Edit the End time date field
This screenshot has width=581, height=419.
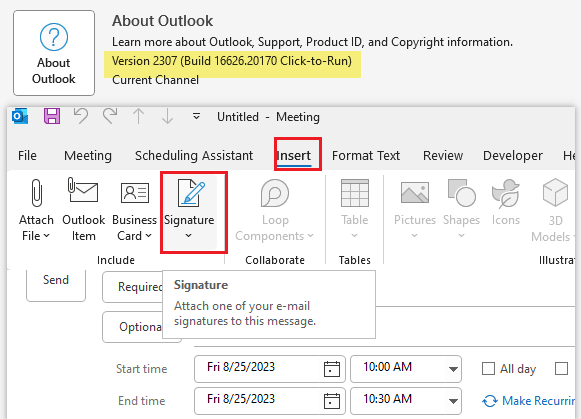coord(256,400)
